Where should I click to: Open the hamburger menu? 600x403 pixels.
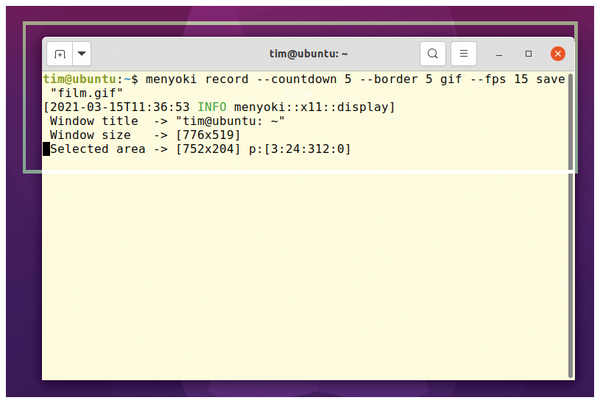point(463,54)
